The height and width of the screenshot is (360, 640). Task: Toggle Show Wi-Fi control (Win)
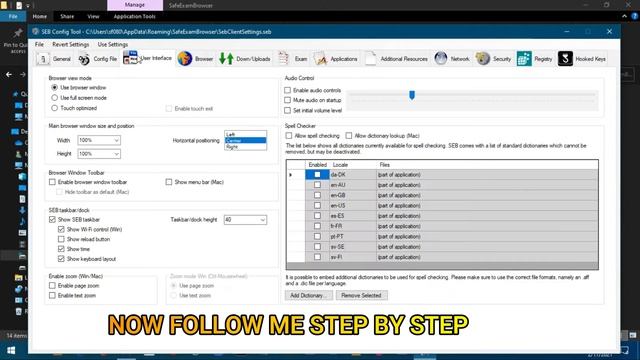(x=61, y=229)
